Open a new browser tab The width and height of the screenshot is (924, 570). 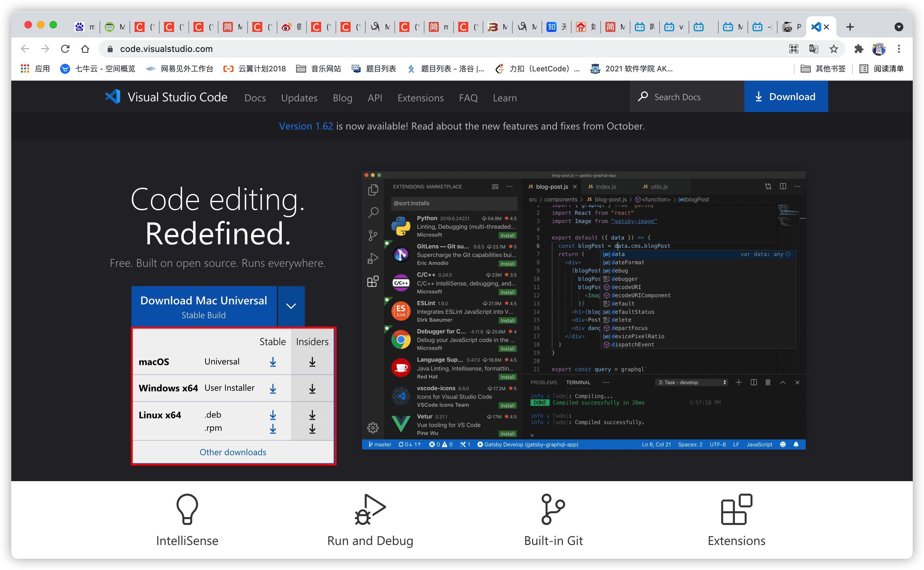(850, 27)
